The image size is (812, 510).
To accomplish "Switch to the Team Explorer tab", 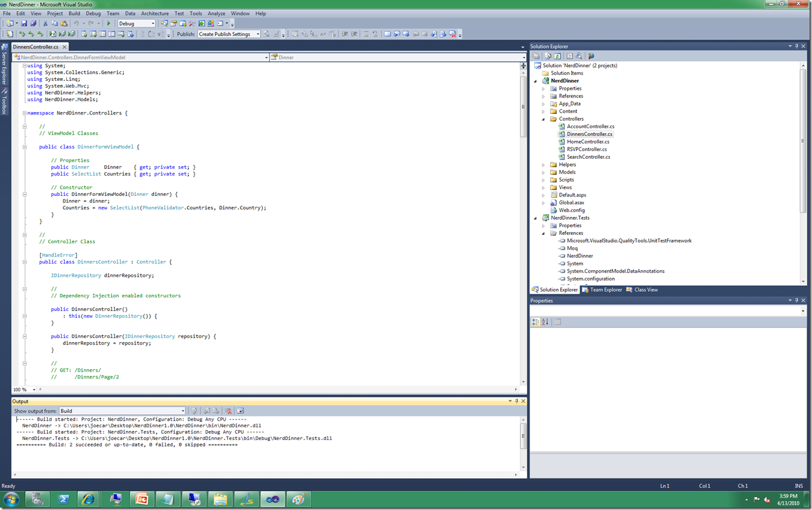I will [x=602, y=289].
